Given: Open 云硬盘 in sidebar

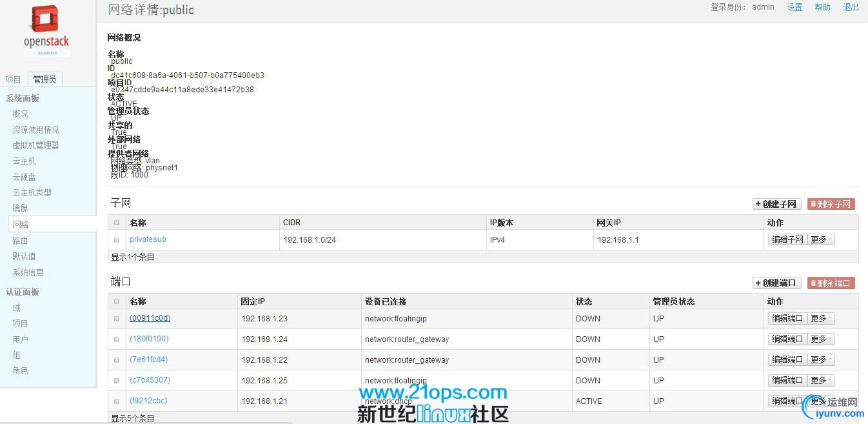Looking at the screenshot, I should click(25, 177).
